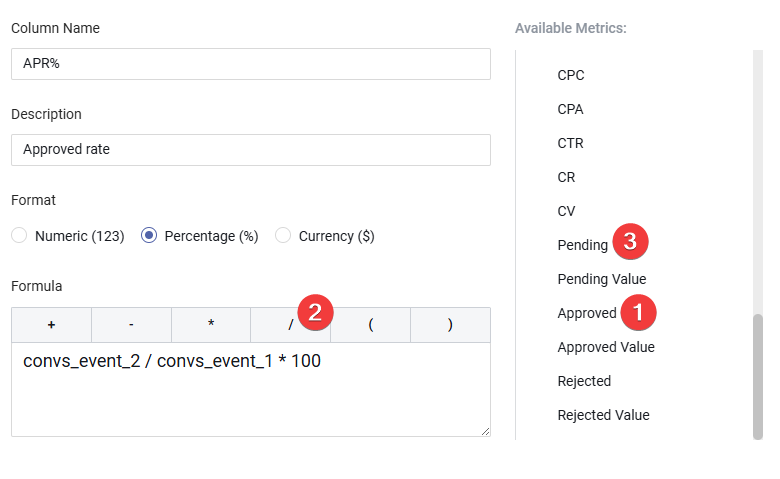Click the plus operator button

point(51,325)
